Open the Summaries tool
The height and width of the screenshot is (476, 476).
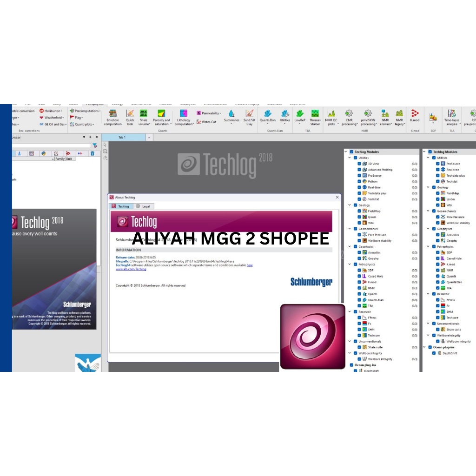(231, 118)
